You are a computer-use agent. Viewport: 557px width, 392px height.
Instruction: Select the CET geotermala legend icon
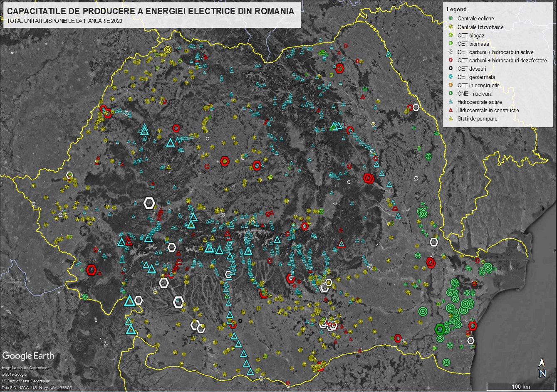[451, 77]
